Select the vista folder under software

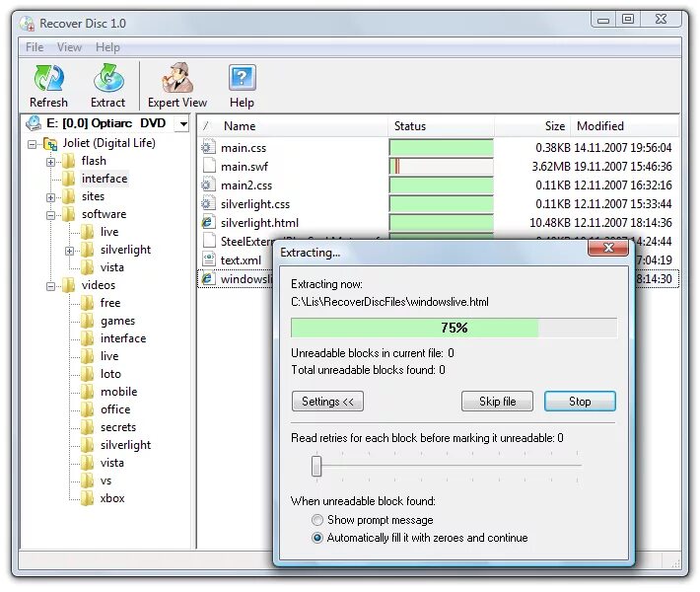[112, 267]
